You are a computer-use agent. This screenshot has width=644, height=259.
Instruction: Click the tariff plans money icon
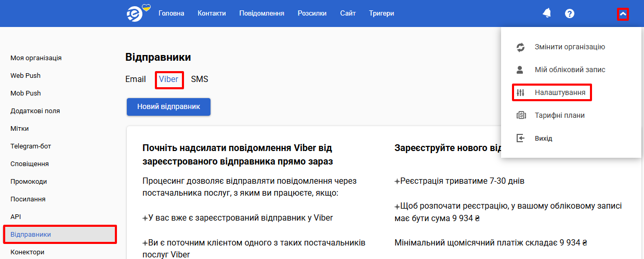click(x=521, y=115)
